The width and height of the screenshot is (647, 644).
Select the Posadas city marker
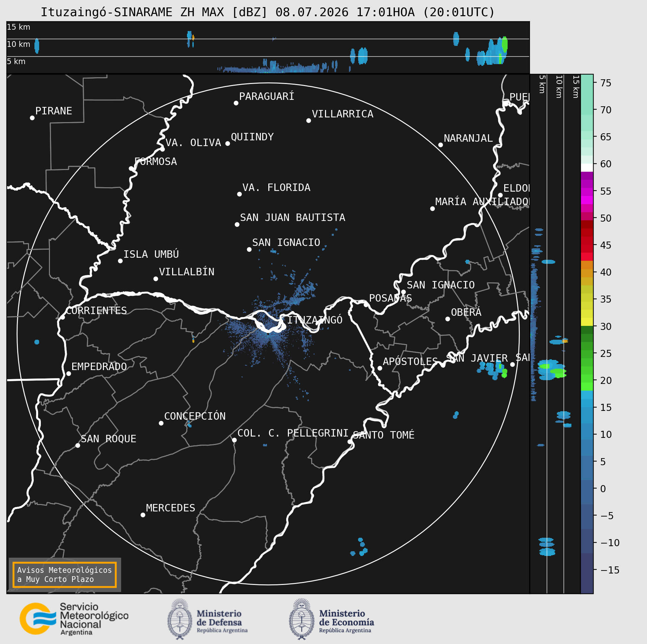click(366, 305)
